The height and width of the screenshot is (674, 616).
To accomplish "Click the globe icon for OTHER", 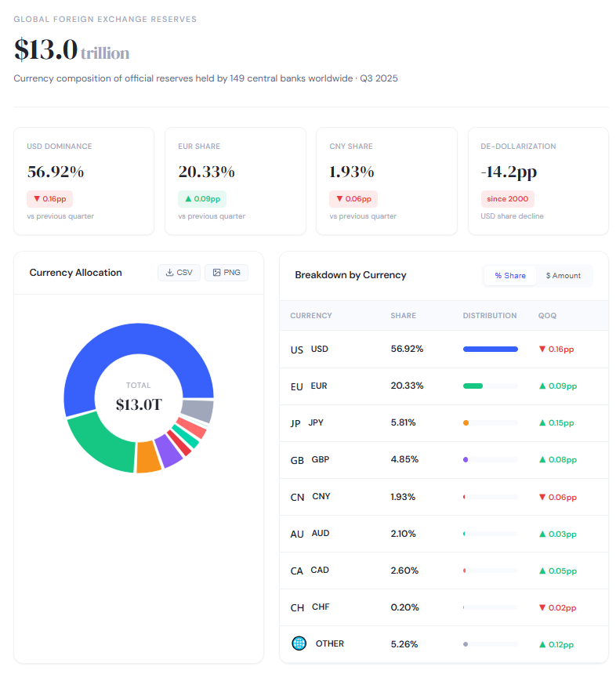I will 299,643.
